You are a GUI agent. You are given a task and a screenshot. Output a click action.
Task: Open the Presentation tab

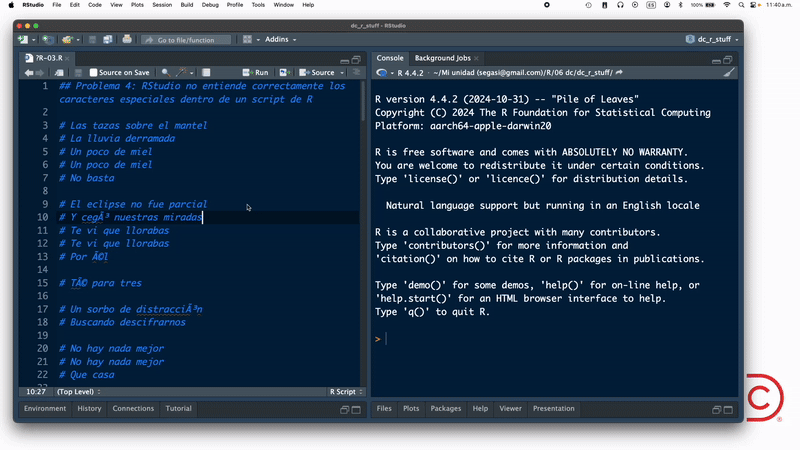coord(554,409)
